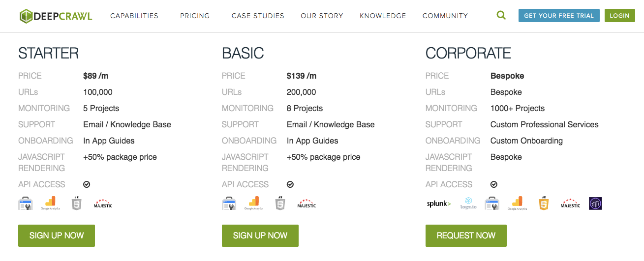Open the Knowledge navigation menu

tap(383, 16)
